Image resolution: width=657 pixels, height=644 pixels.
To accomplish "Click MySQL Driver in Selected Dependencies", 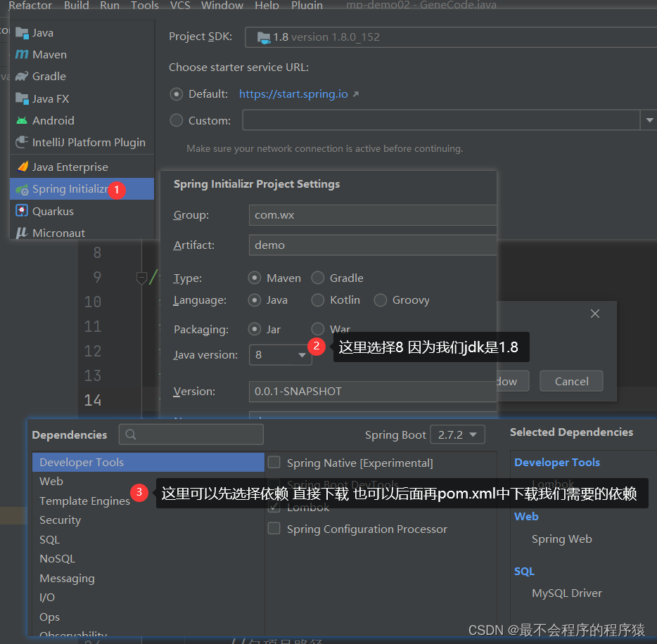I will click(567, 593).
